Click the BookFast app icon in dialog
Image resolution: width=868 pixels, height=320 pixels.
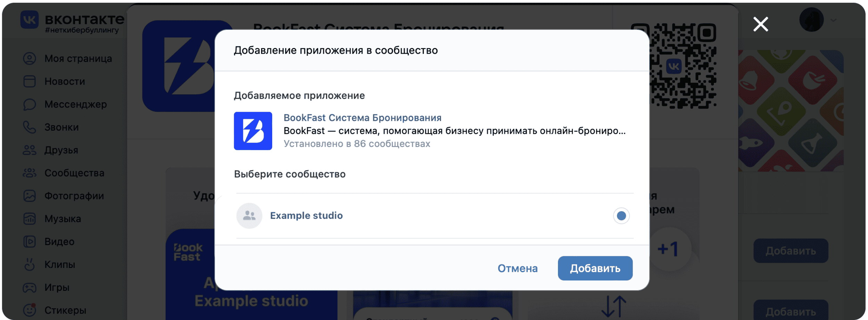tap(253, 131)
